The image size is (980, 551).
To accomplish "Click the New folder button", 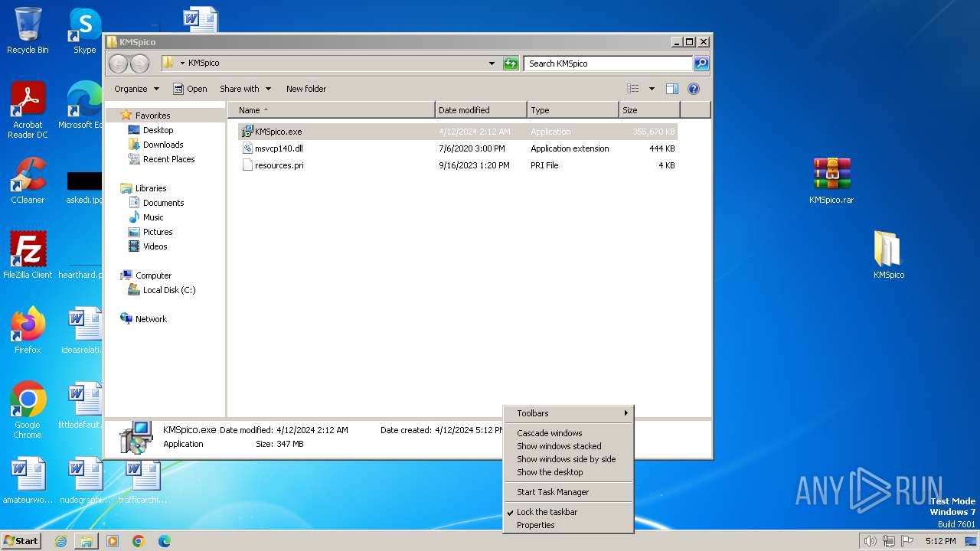I will coord(306,89).
